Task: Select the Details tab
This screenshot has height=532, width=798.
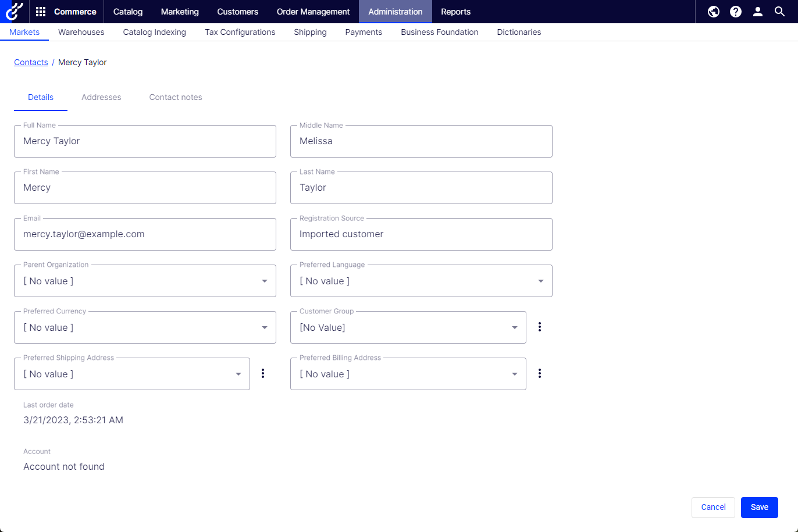Action: pyautogui.click(x=41, y=97)
